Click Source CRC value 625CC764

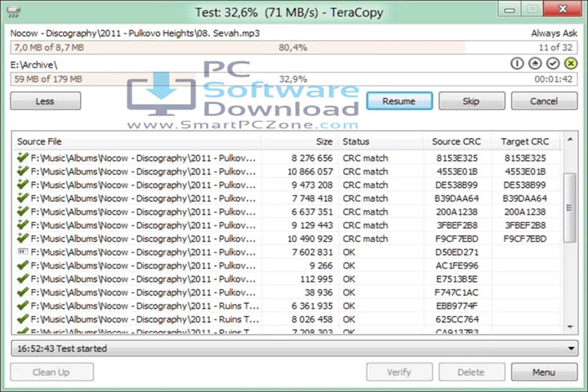(457, 319)
